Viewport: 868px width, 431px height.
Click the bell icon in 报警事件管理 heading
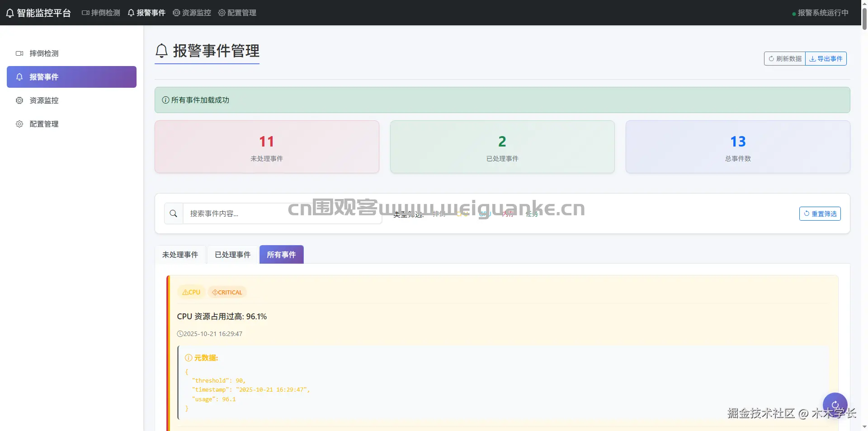pyautogui.click(x=161, y=51)
